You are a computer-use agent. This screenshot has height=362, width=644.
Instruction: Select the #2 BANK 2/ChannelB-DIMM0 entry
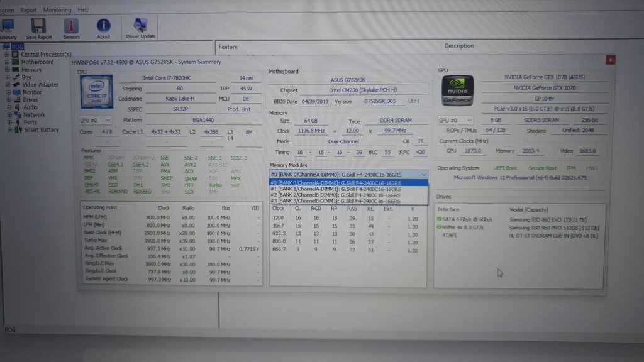point(343,195)
